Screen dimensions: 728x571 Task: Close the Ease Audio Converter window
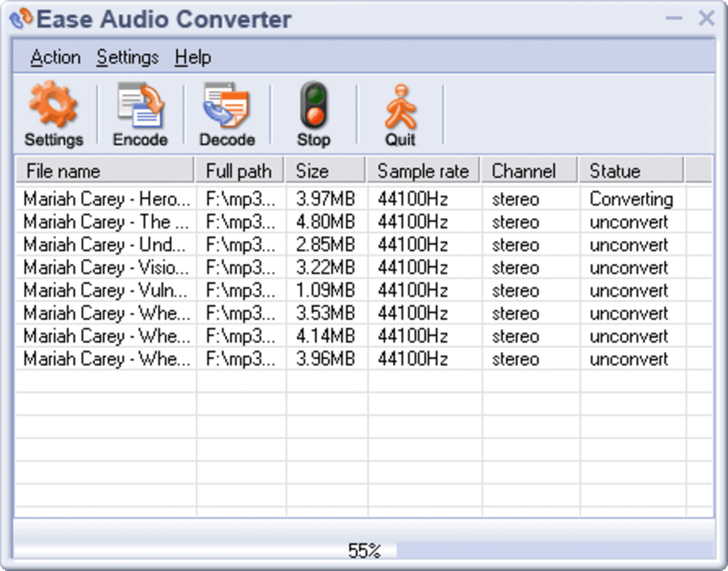click(706, 18)
